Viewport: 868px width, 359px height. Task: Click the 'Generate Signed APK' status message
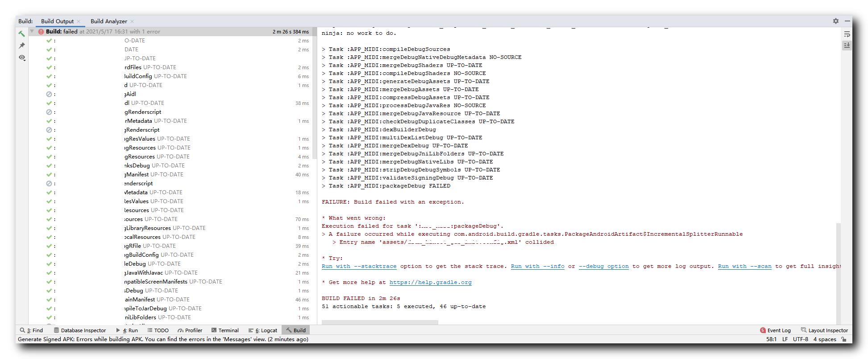(163, 339)
